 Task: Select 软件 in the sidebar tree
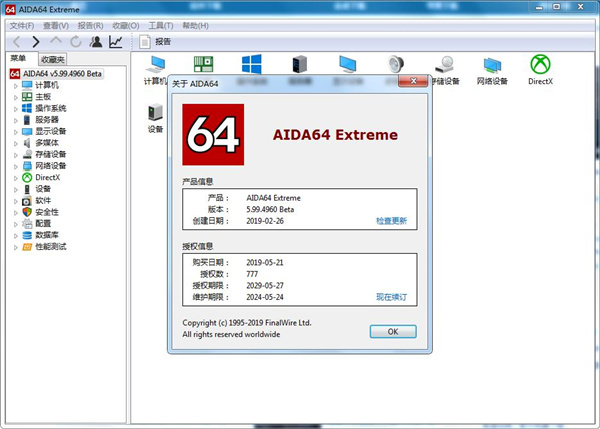tap(43, 200)
